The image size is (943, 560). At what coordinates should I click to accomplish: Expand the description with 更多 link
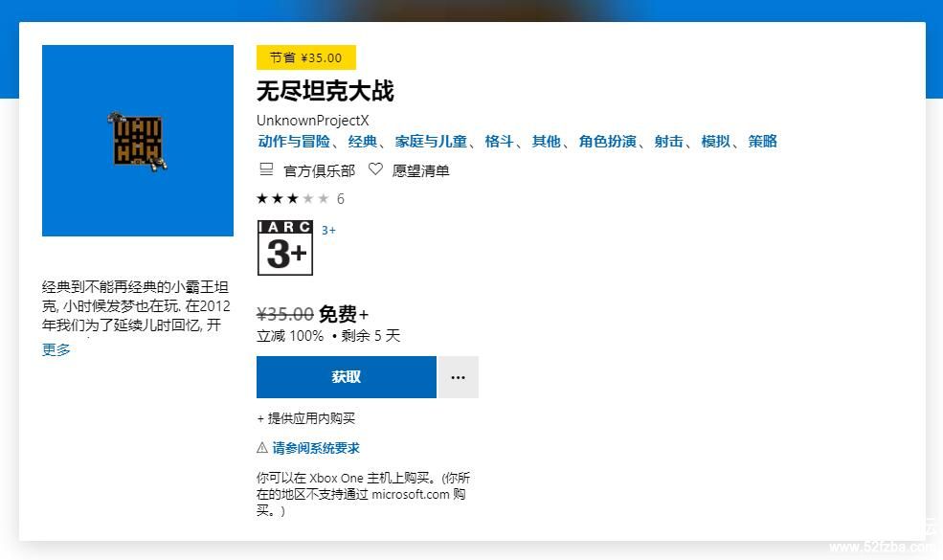pyautogui.click(x=56, y=350)
